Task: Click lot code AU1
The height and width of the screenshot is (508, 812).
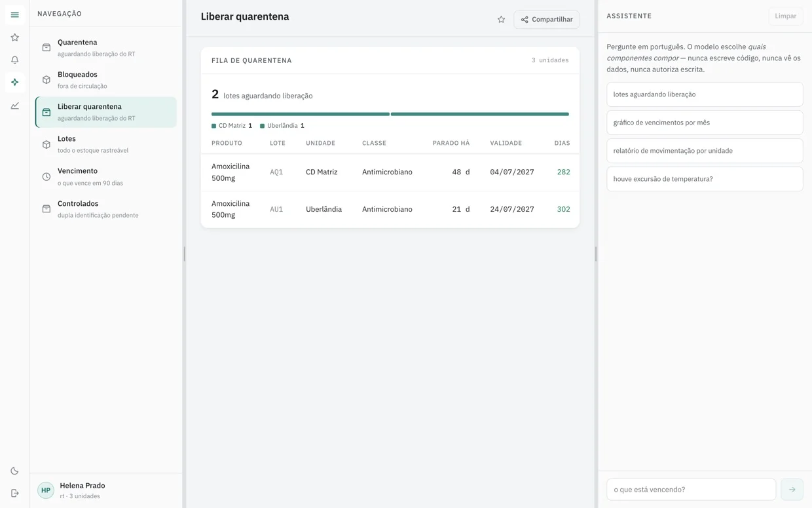Action: click(x=276, y=209)
